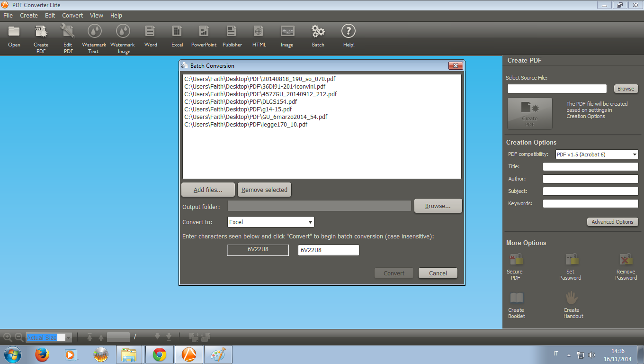Convert to Word using toolbar icon
644x364 pixels.
pyautogui.click(x=150, y=31)
